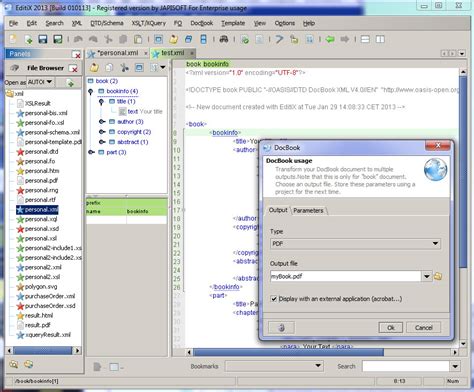The image size is (474, 392).
Task: Open the Type PDF dropdown
Action: [x=435, y=244]
